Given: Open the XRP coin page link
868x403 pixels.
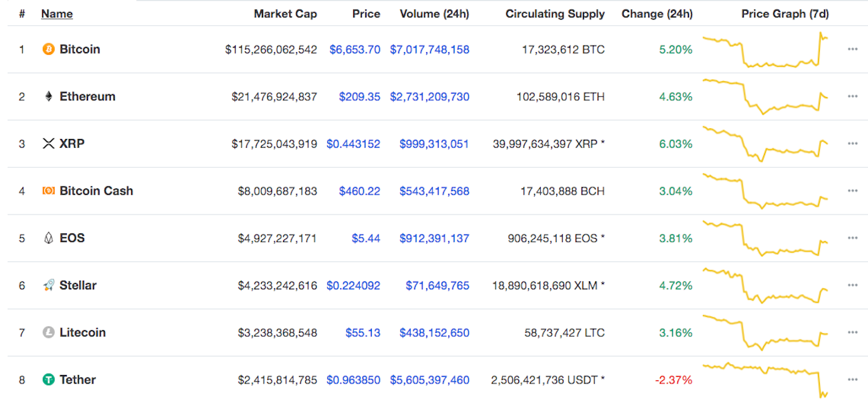Looking at the screenshot, I should 72,144.
